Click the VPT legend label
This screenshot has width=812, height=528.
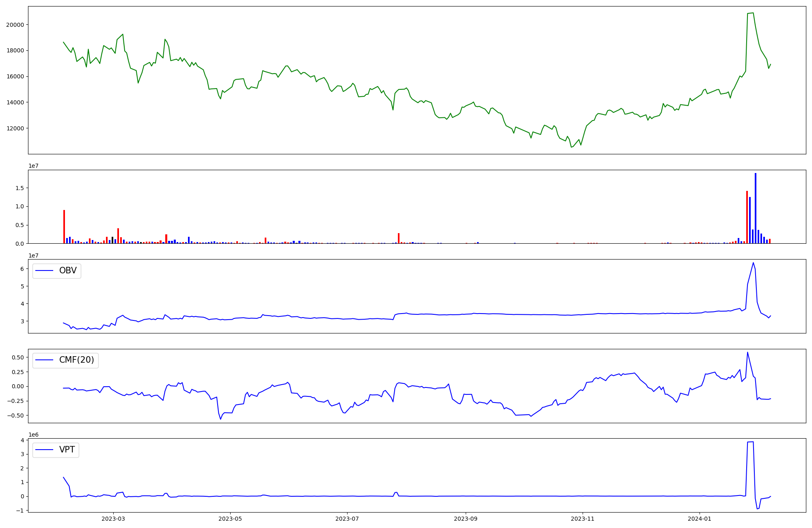coord(67,450)
